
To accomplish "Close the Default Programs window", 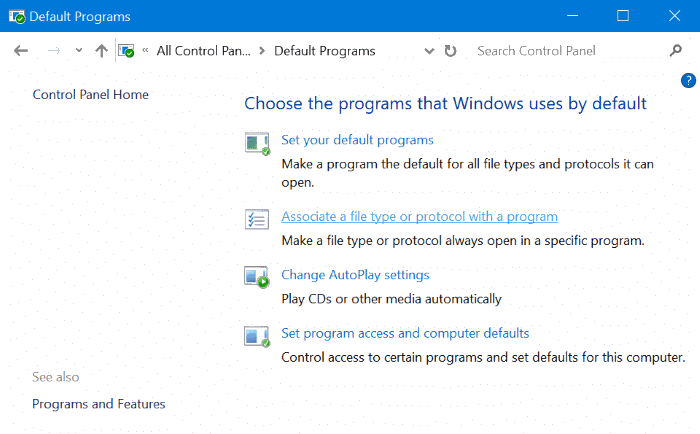I will tap(674, 16).
